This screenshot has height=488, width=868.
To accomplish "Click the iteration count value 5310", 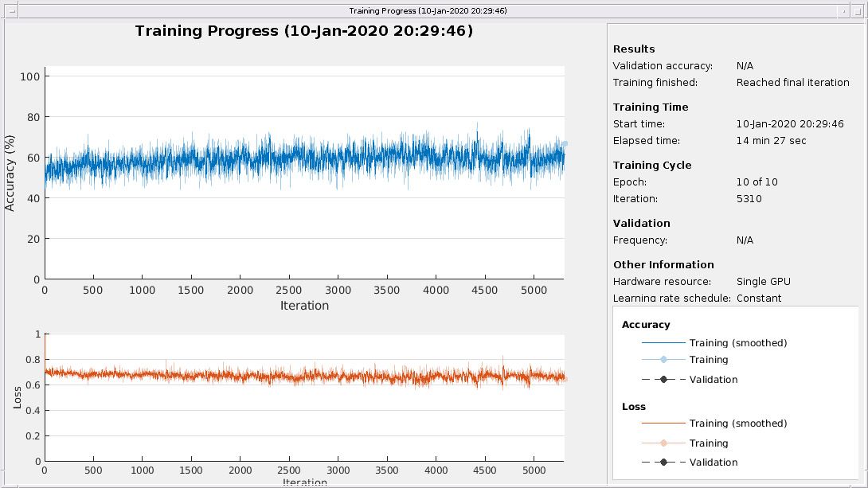I will pos(749,199).
